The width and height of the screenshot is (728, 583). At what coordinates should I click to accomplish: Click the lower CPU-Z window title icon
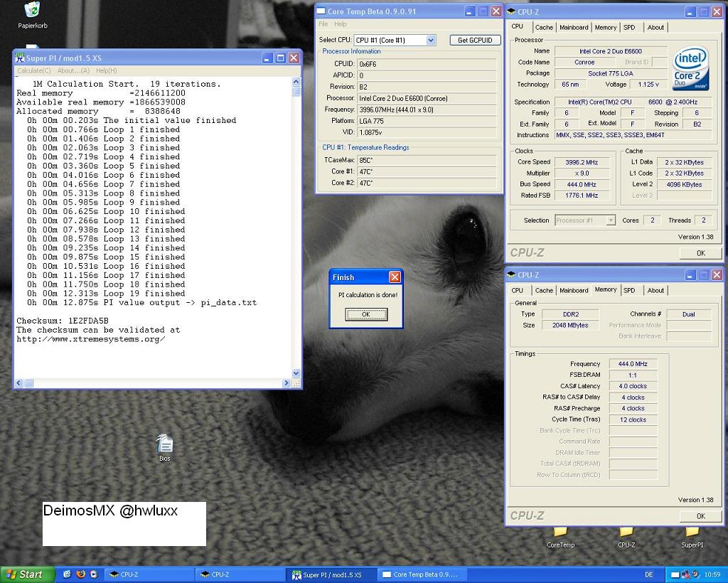click(x=511, y=274)
